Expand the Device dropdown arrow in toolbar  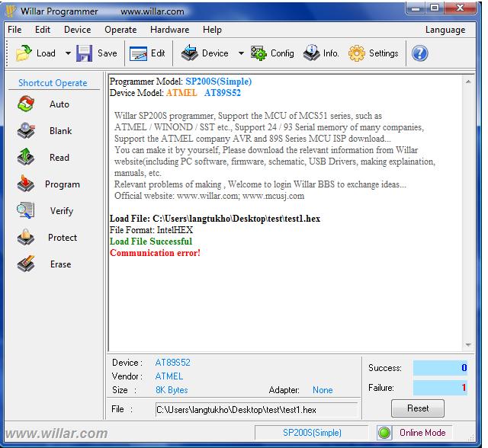point(241,53)
